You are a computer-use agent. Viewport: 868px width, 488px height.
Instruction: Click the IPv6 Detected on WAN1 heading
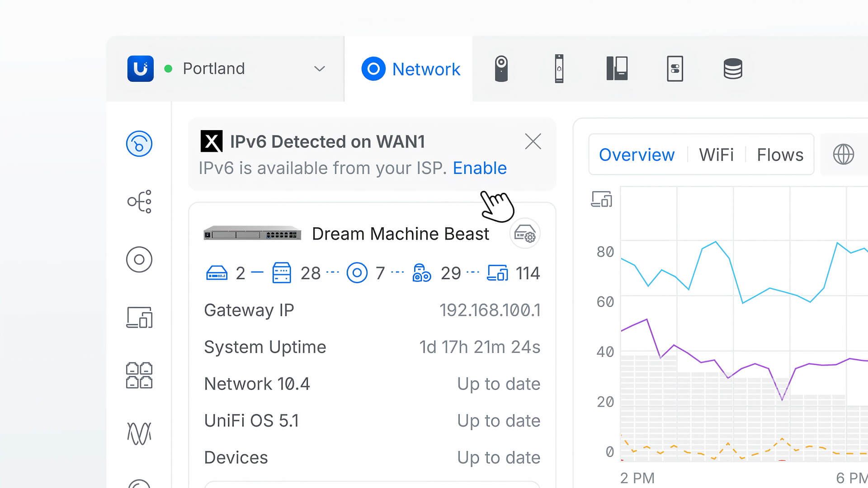[x=327, y=142]
